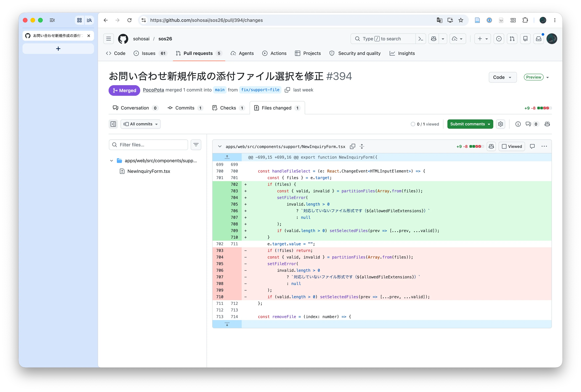Open the All commits dropdown
The image size is (581, 392).
pos(141,124)
